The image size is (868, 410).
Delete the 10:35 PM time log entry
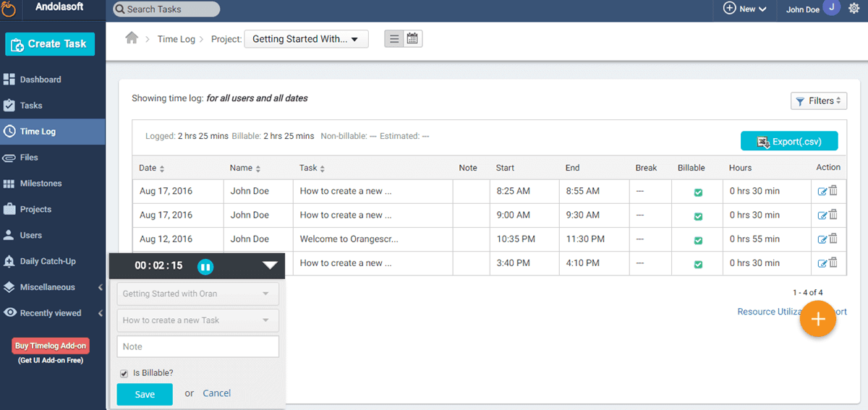(833, 239)
